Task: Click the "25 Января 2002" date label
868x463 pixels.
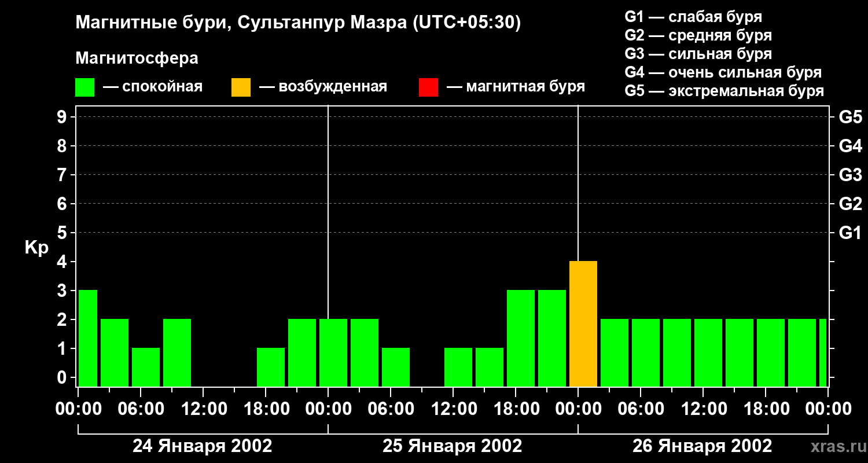Action: tap(453, 446)
